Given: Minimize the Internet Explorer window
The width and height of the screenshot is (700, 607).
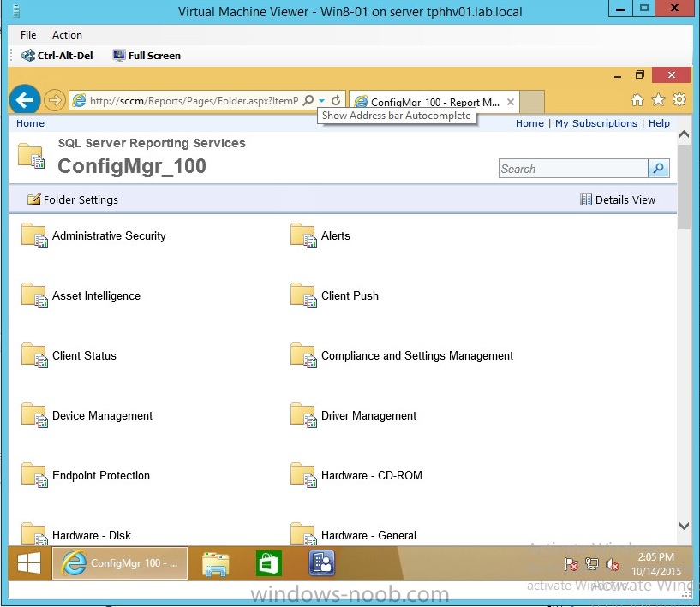Looking at the screenshot, I should (x=618, y=75).
